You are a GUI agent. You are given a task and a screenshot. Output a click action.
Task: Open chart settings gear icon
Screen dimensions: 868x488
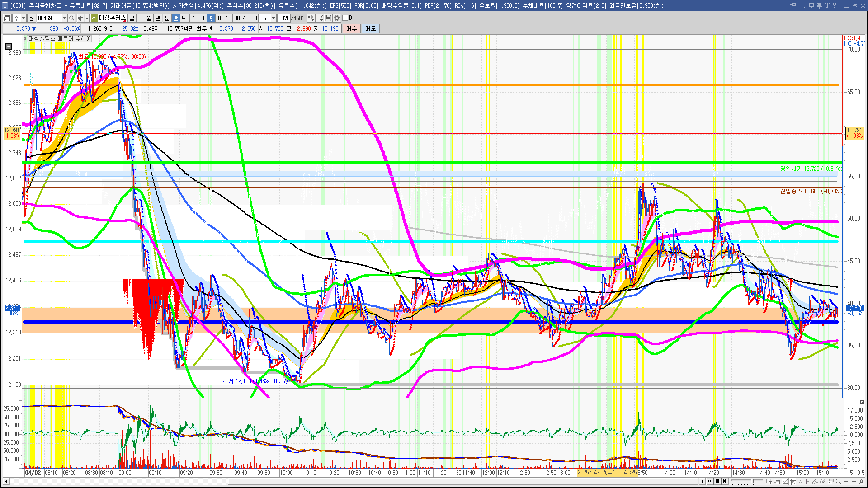(337, 18)
